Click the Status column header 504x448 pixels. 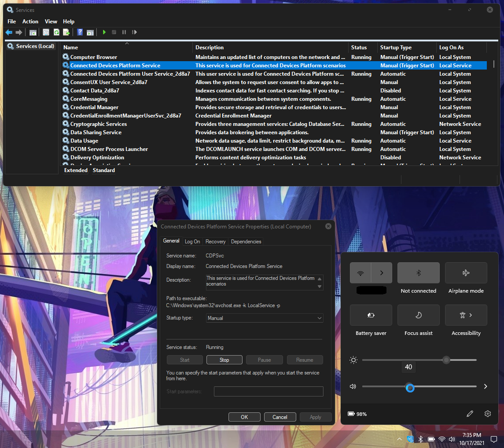(x=363, y=47)
